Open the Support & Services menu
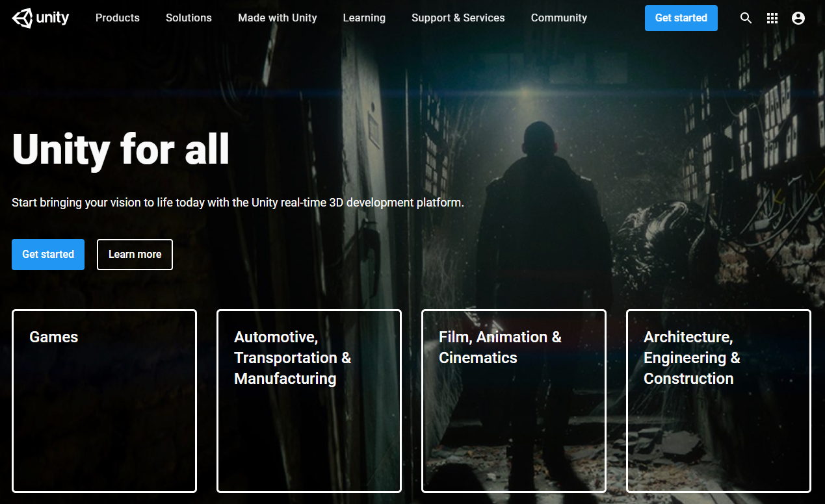The image size is (825, 504). [458, 18]
